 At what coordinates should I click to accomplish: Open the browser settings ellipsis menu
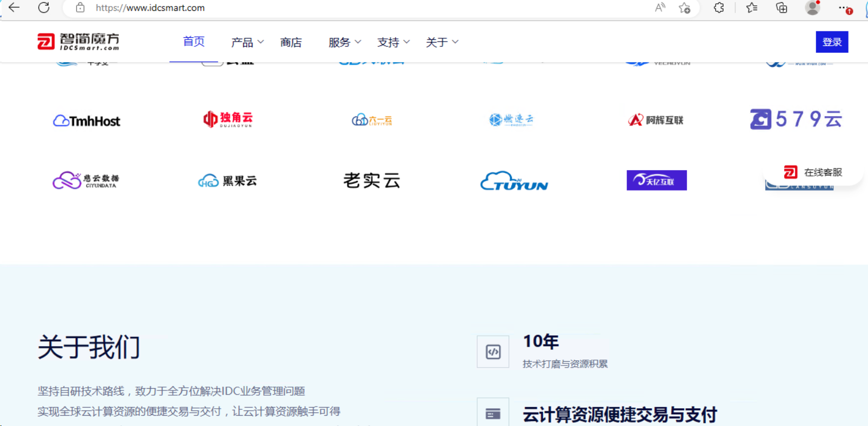(844, 8)
